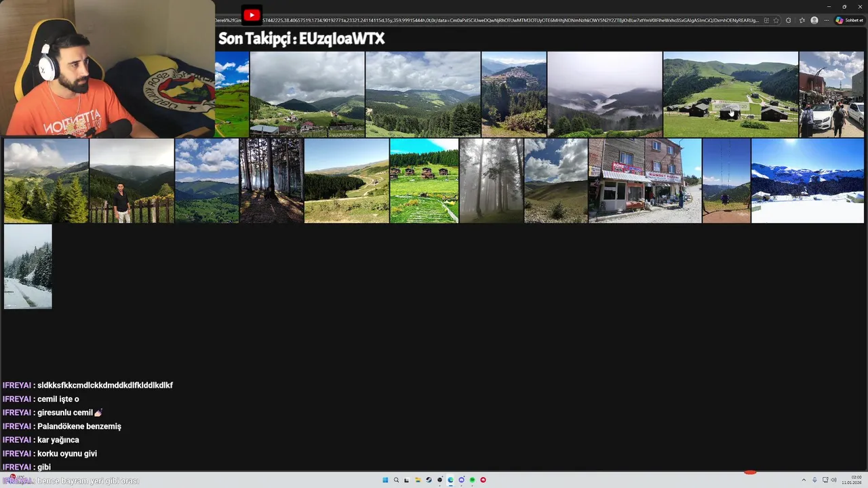This screenshot has width=868, height=488.
Task: Open photo of green valley with red-roofed houses
Action: click(307, 94)
